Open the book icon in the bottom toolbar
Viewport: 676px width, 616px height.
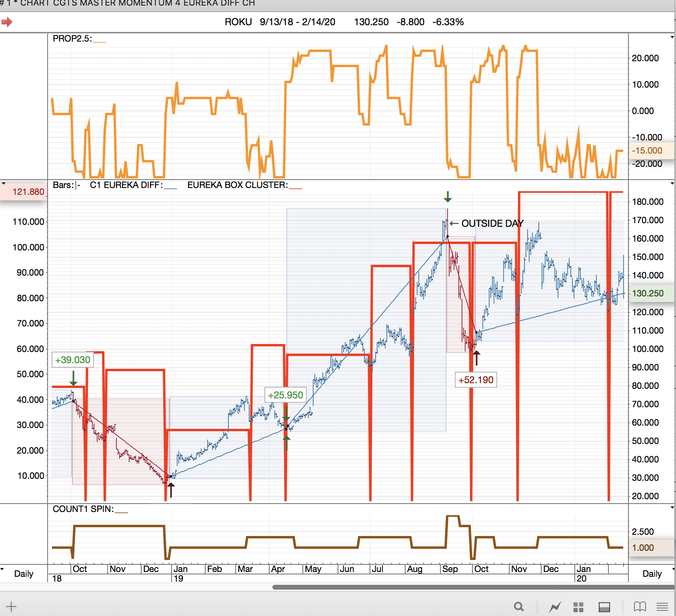(640, 607)
